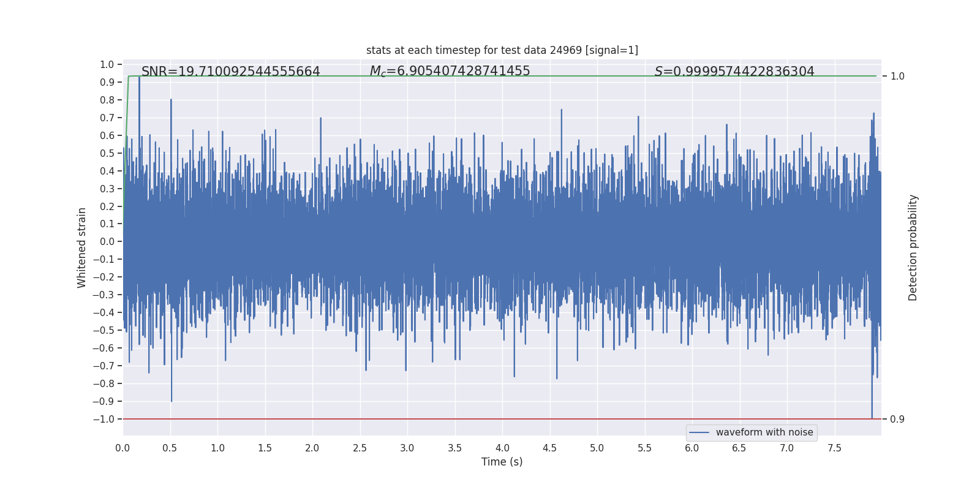Screen dimensions: 980x490
Task: Click the plot title text
Action: tap(502, 50)
